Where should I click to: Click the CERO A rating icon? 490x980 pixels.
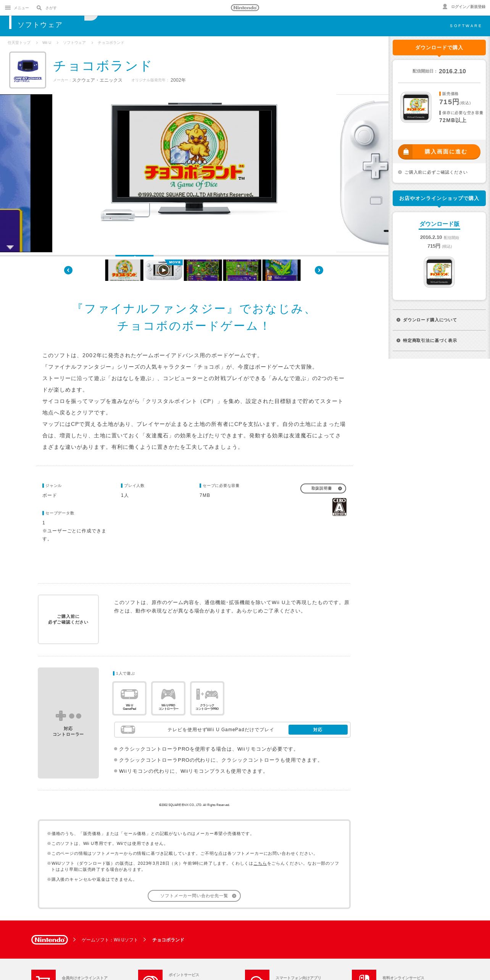pos(339,507)
